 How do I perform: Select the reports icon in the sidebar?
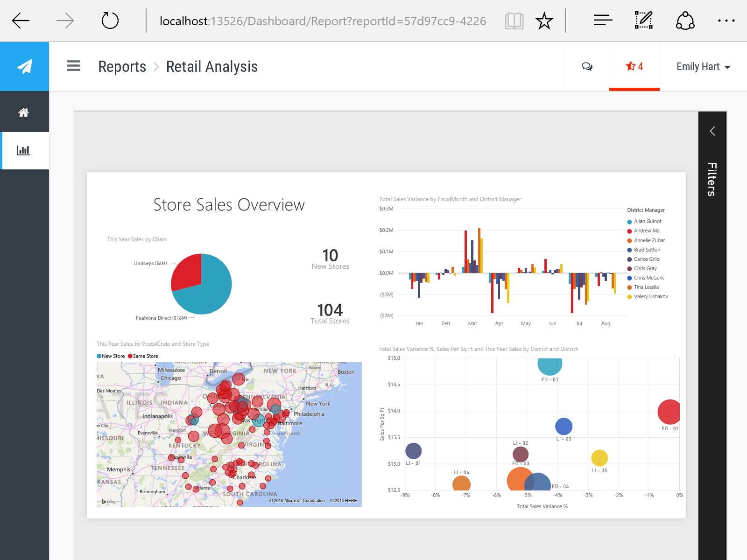tap(24, 150)
